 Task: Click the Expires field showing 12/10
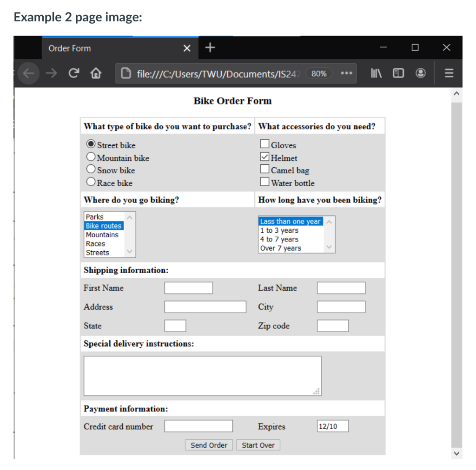333,426
